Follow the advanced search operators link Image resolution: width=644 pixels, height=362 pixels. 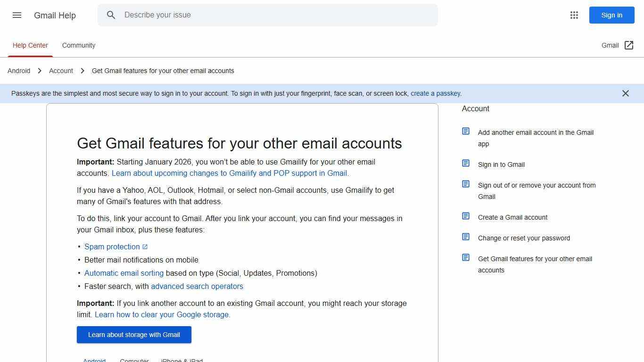pos(197,286)
